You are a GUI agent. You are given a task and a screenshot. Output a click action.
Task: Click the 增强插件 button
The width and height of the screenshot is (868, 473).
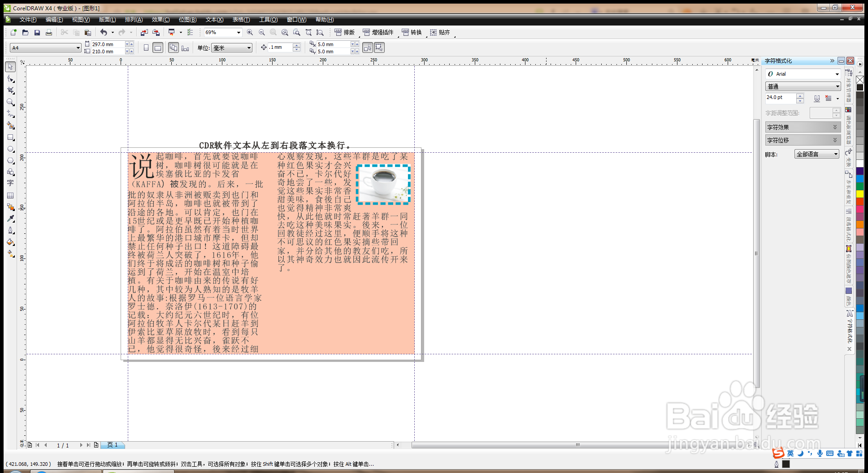click(378, 32)
